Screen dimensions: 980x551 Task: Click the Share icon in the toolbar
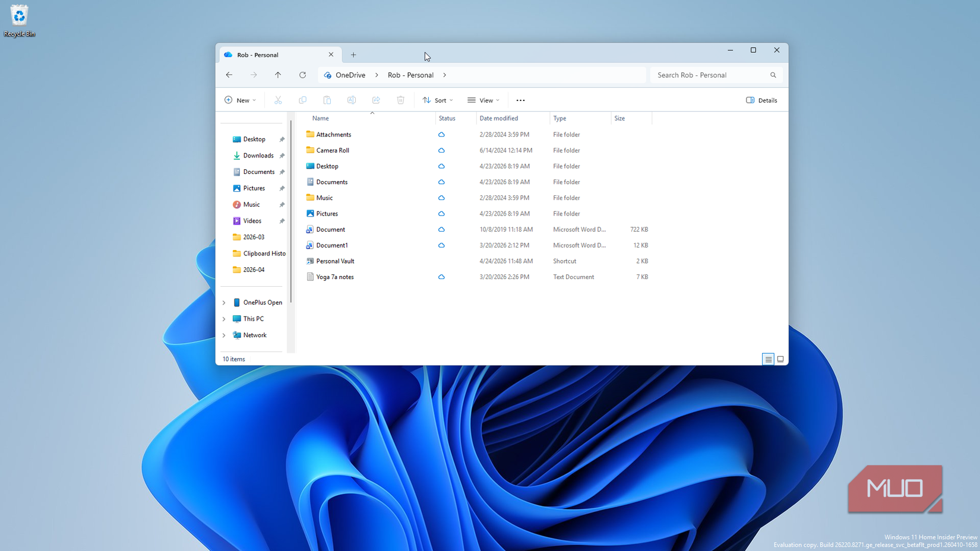pos(376,100)
